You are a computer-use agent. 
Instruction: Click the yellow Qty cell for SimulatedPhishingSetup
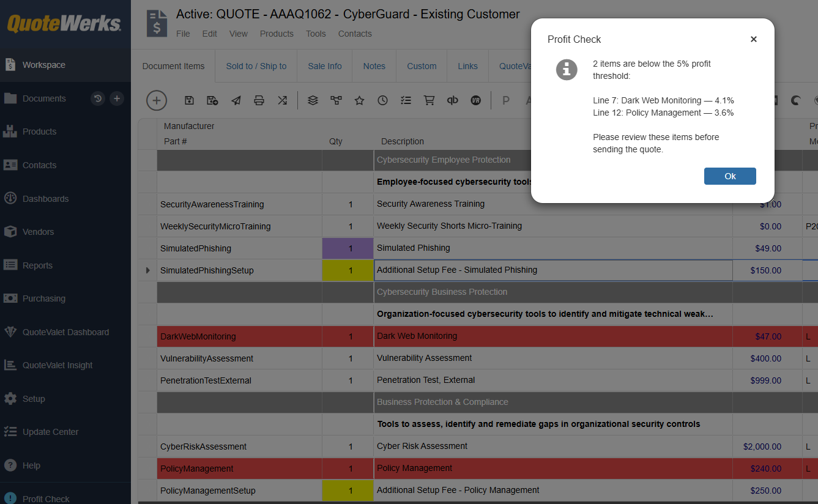coord(348,270)
